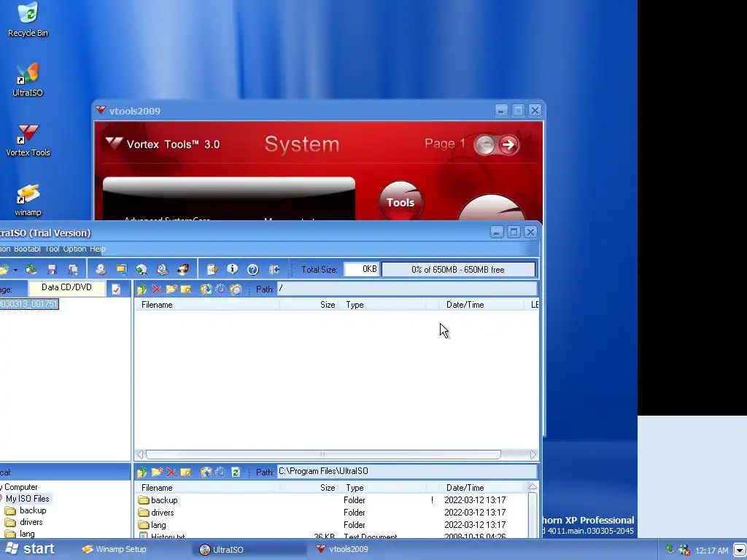Click the image pane scrollbar right arrow
Viewport: 747px width, 560px height.
[533, 454]
